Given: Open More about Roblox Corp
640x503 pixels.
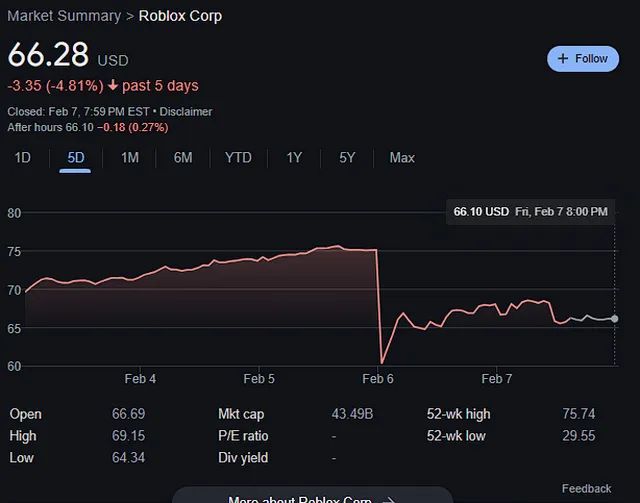Looking at the screenshot, I should coord(312,496).
